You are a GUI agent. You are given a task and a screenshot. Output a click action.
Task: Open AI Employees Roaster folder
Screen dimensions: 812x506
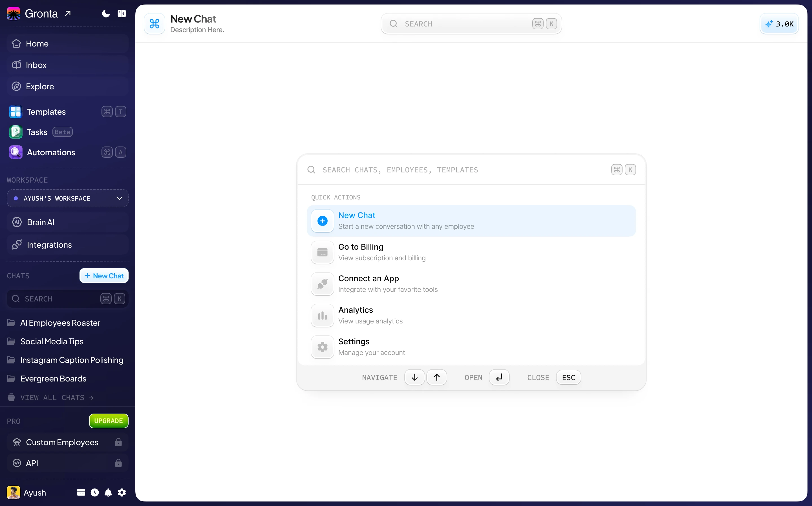tap(60, 323)
